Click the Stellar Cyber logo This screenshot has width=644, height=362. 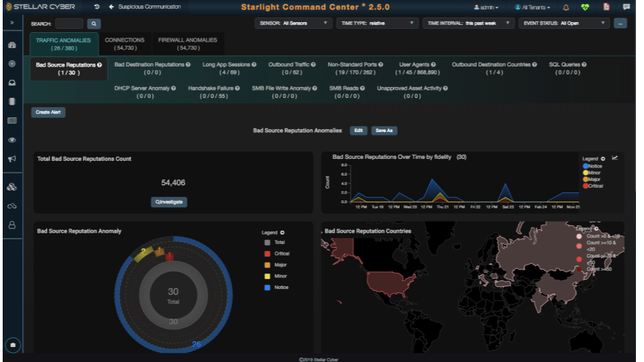click(x=40, y=7)
